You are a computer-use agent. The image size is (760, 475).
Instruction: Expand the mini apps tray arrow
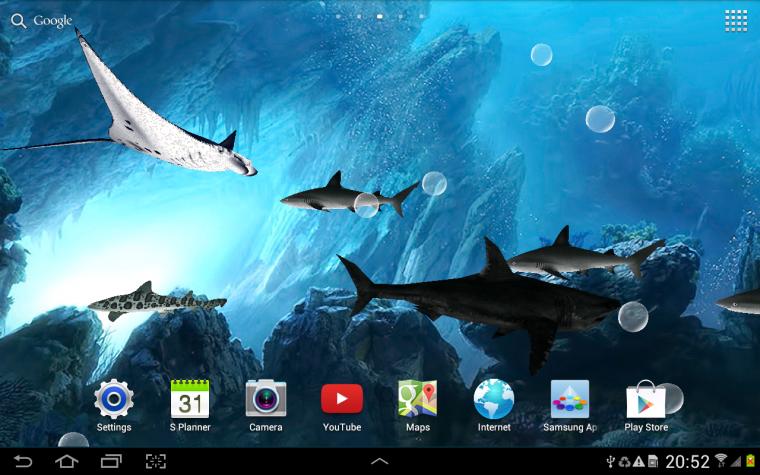[x=380, y=461]
